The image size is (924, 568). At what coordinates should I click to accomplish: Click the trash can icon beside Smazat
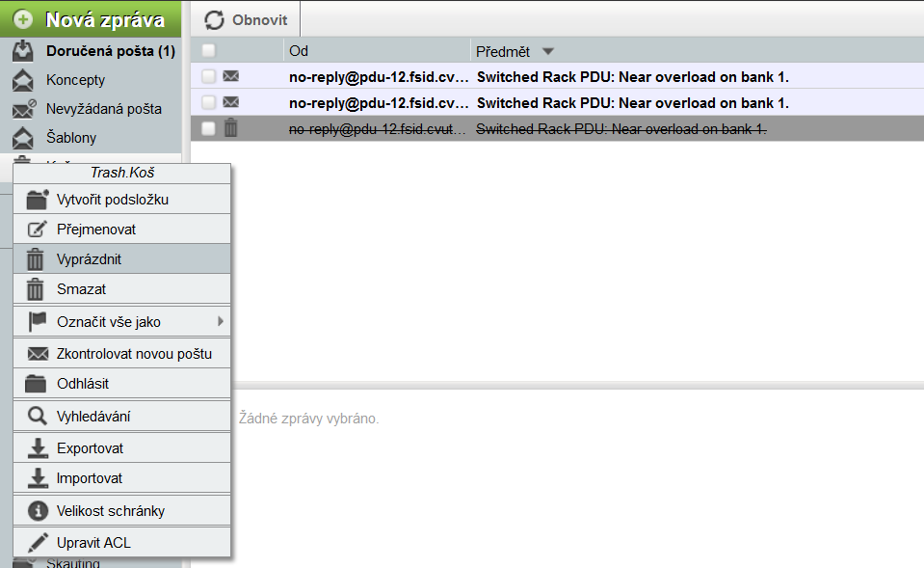(x=36, y=289)
